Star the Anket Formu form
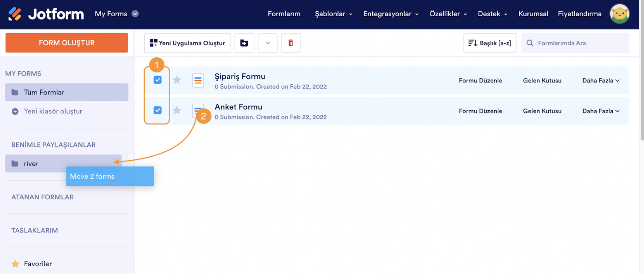This screenshot has height=275, width=644. pyautogui.click(x=177, y=111)
